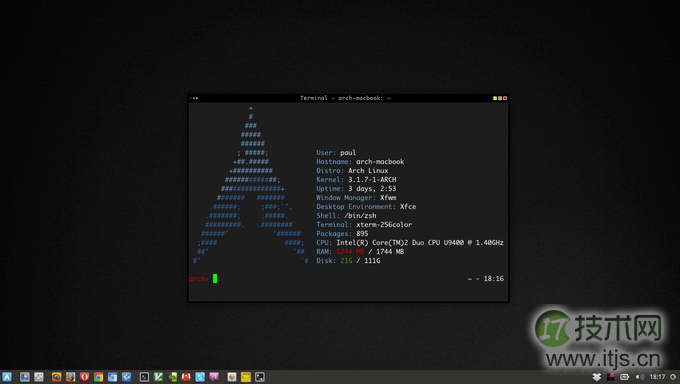Click the Firefox launcher in the panel
680x384 pixels.
coord(70,377)
